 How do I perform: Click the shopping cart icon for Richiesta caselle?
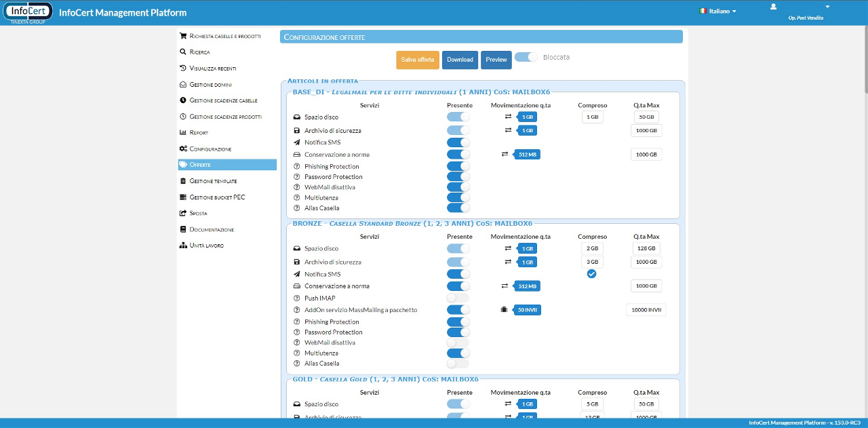[x=183, y=36]
